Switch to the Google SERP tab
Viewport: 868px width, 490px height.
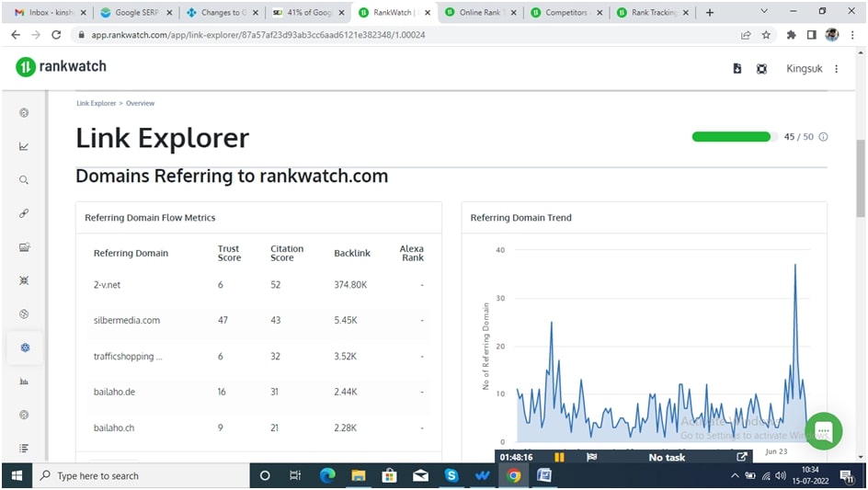pos(136,12)
